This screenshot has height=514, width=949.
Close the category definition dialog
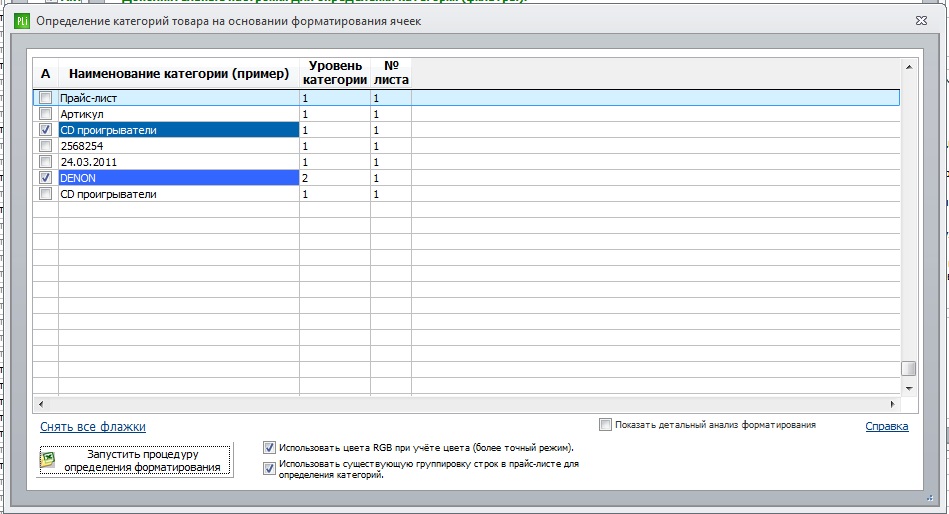pyautogui.click(x=921, y=21)
